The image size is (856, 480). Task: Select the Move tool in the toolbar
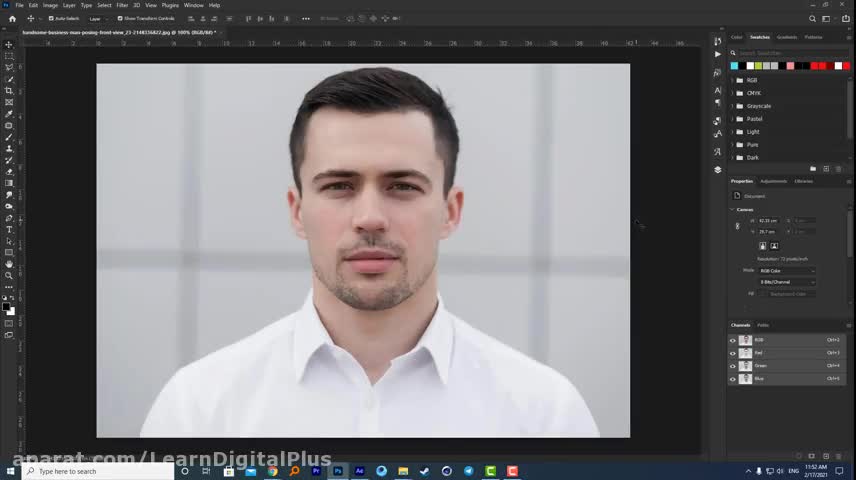tap(9, 44)
